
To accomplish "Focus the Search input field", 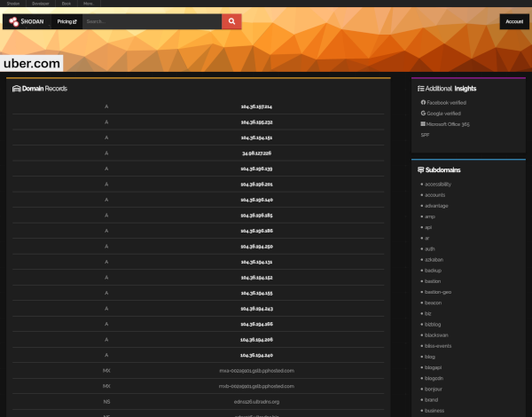I will coord(152,21).
